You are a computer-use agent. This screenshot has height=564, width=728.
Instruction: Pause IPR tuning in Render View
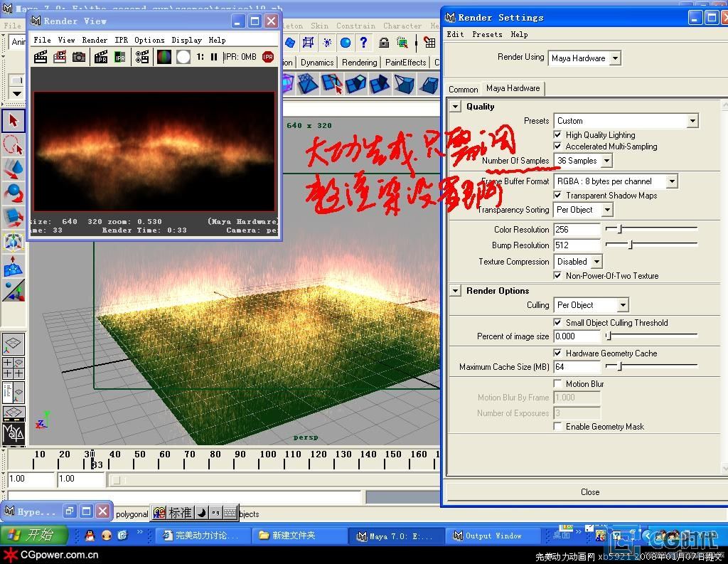point(213,57)
